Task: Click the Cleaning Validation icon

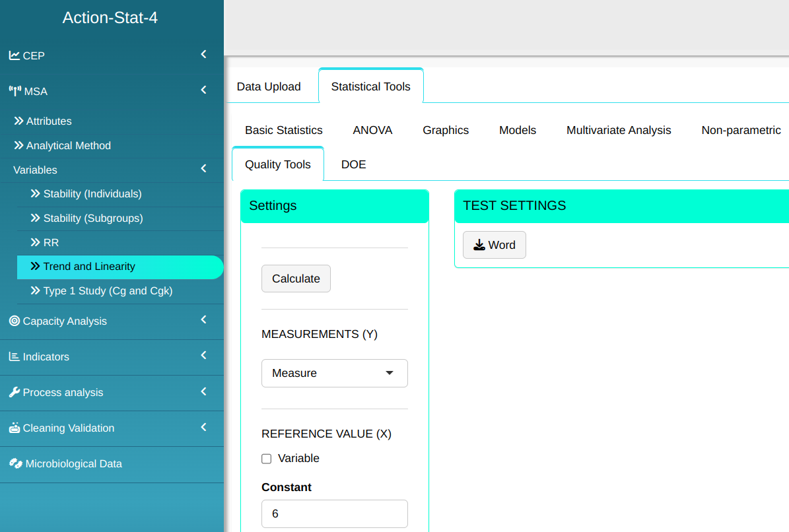Action: tap(14, 428)
